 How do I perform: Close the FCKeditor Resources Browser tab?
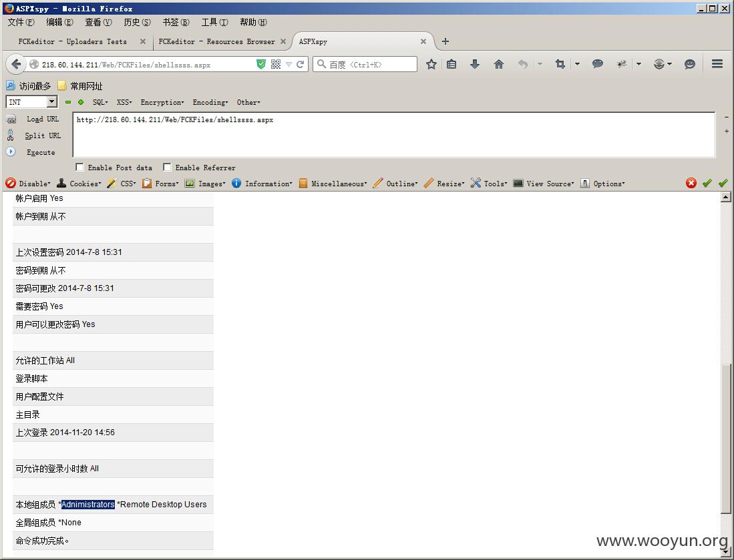283,41
